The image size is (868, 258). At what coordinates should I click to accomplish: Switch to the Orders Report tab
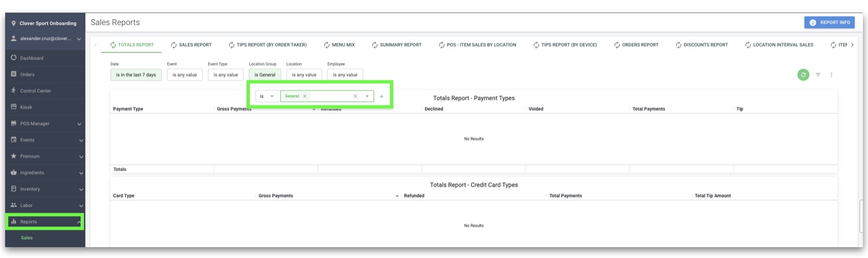[636, 45]
